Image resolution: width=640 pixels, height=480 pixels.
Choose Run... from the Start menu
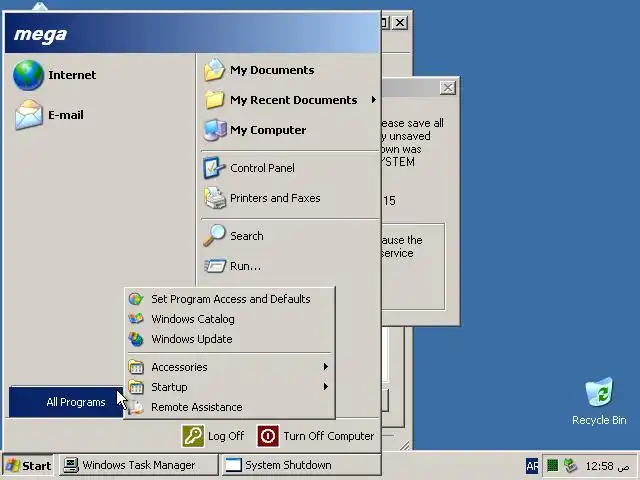(x=290, y=266)
